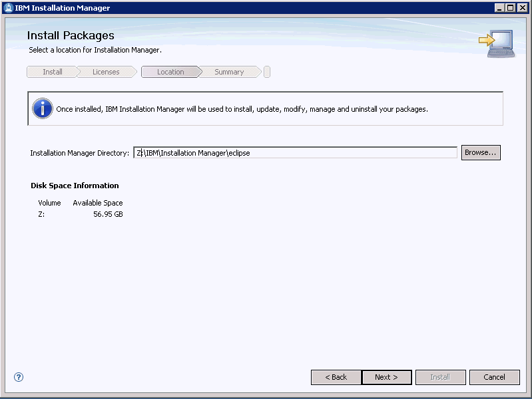Viewport: 532px width, 399px height.
Task: Close the IBM Installation Manager window
Action: click(522, 8)
